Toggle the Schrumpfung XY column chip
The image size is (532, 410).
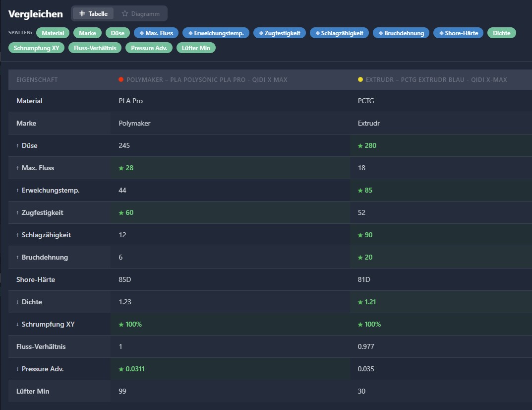tap(36, 48)
